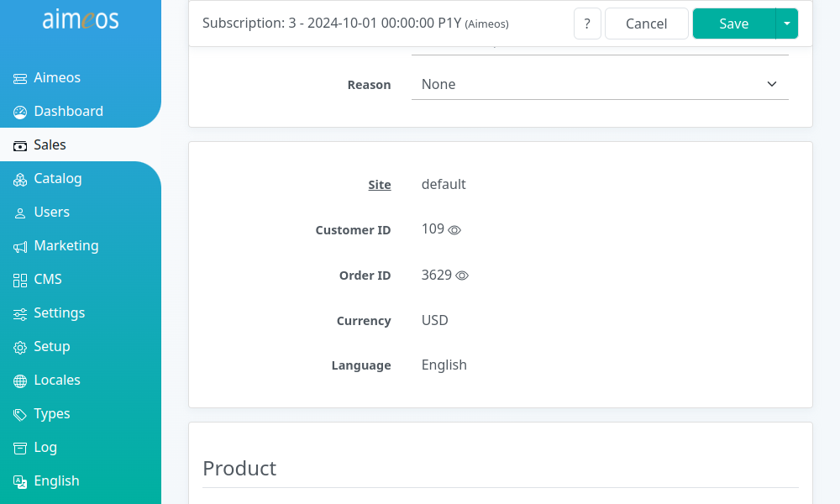Click the English translate icon

coord(20,482)
